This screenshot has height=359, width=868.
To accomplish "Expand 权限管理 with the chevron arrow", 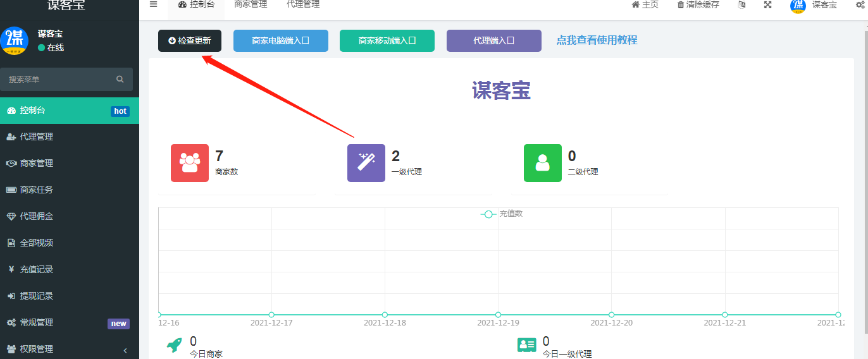I will (x=125, y=350).
